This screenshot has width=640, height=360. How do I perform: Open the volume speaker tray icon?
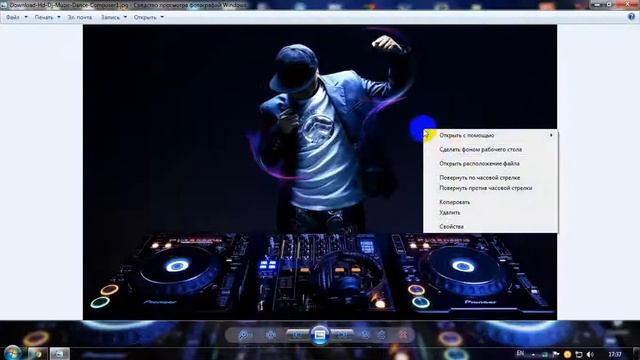pyautogui.click(x=590, y=355)
